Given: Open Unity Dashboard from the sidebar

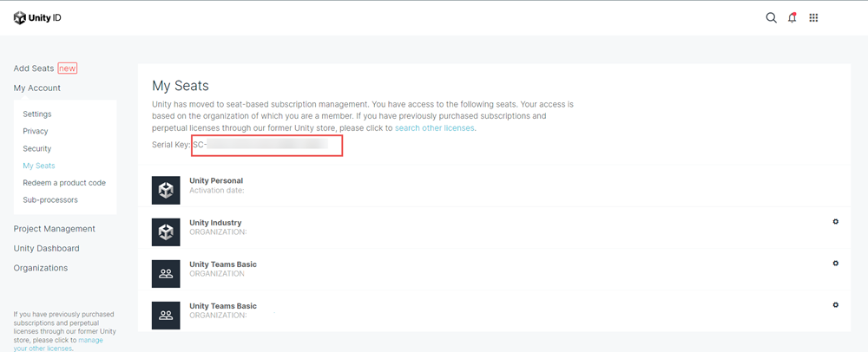Looking at the screenshot, I should click(47, 249).
